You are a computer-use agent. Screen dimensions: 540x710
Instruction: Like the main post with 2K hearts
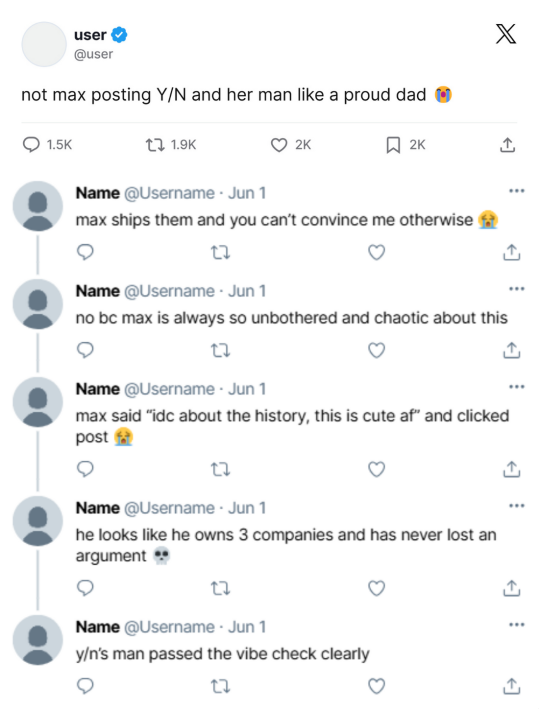pyautogui.click(x=279, y=145)
